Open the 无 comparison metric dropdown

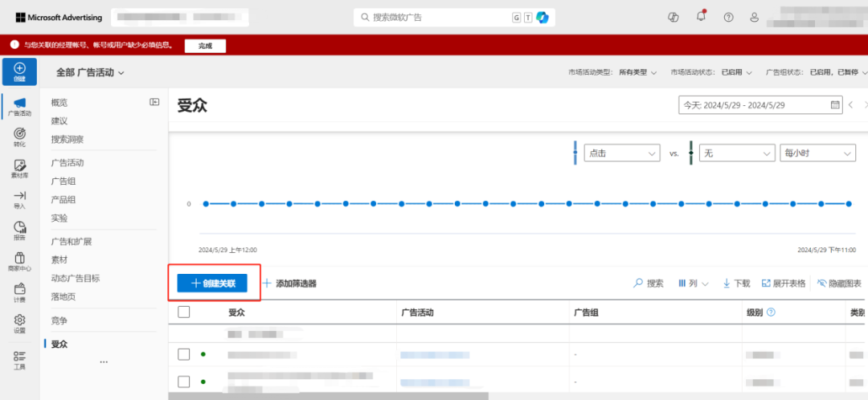coord(737,153)
